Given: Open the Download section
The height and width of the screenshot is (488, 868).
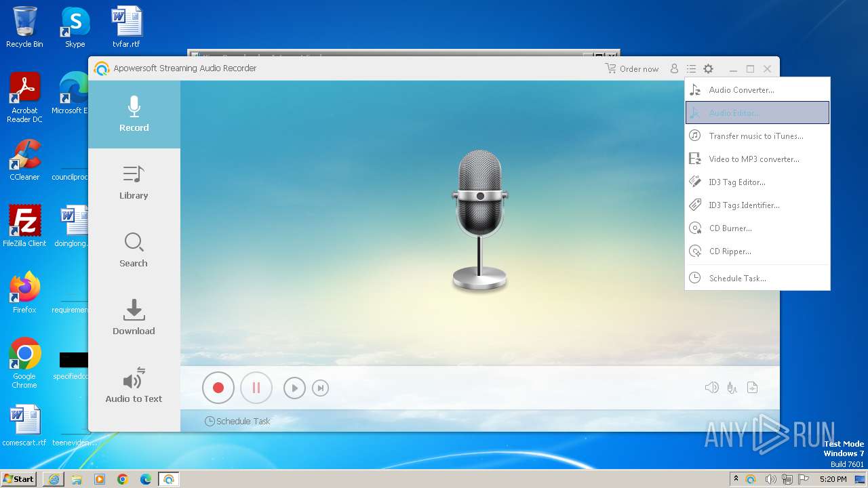Looking at the screenshot, I should 134,318.
